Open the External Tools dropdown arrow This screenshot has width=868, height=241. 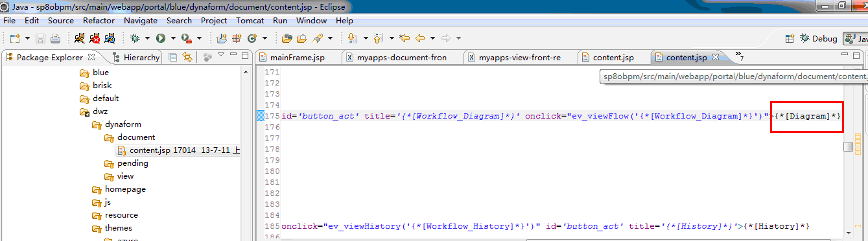(x=199, y=38)
